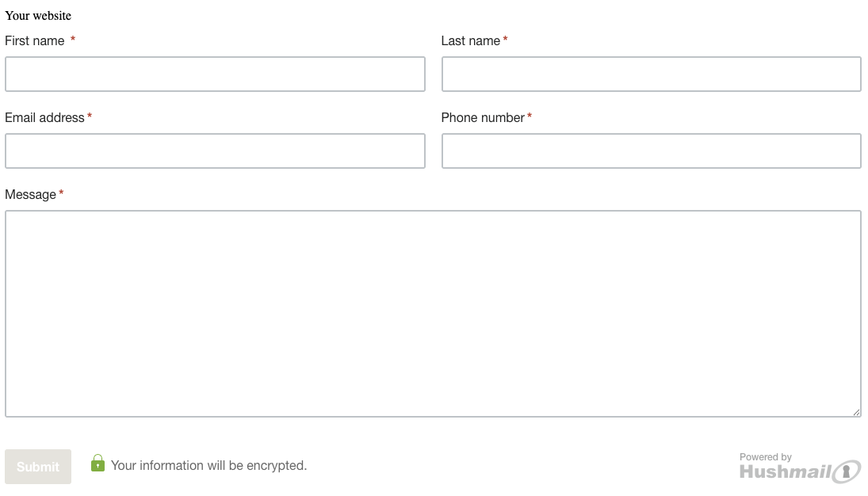The height and width of the screenshot is (496, 868).
Task: Click the Powered by caption text
Action: 766,457
